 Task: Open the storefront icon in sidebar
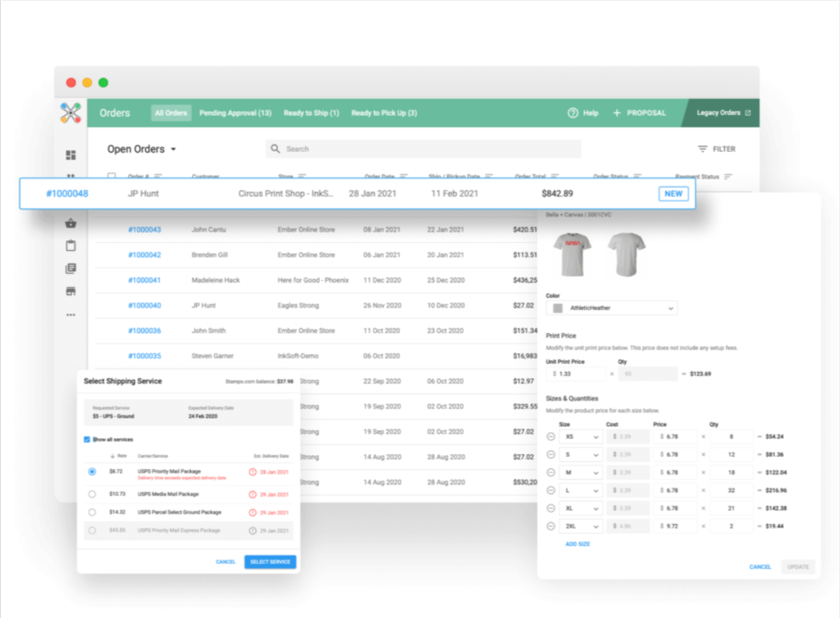point(70,291)
